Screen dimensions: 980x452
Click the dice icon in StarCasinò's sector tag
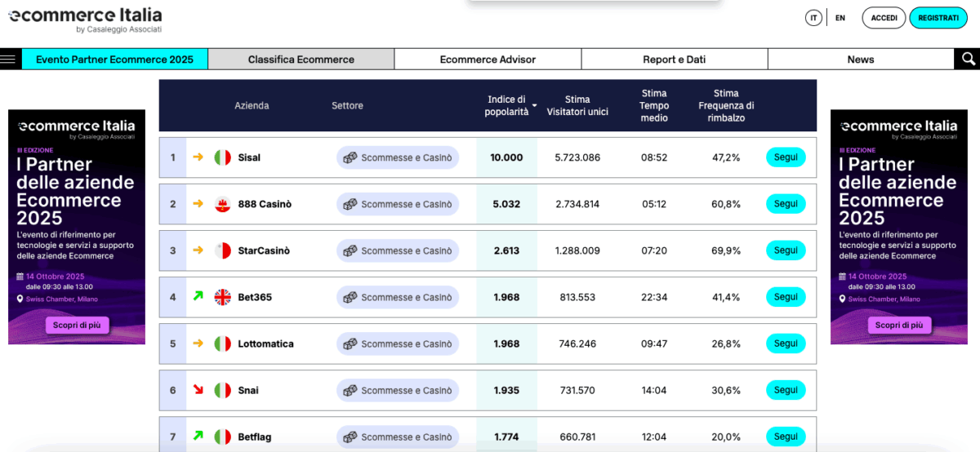[350, 250]
